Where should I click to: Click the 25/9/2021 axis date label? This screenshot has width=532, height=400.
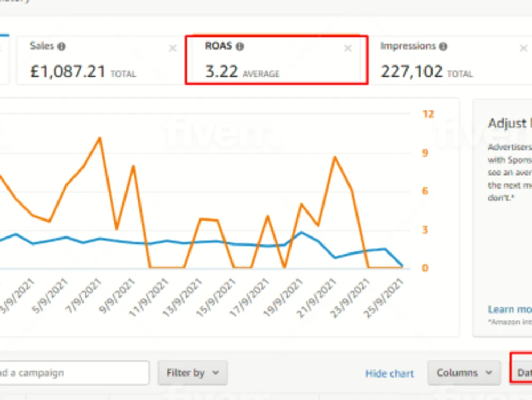point(384,297)
